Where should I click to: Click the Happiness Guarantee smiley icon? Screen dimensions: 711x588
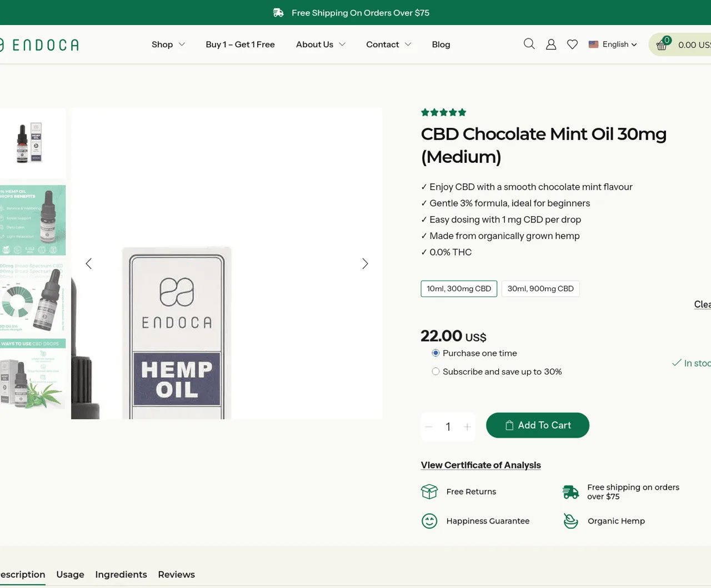429,521
